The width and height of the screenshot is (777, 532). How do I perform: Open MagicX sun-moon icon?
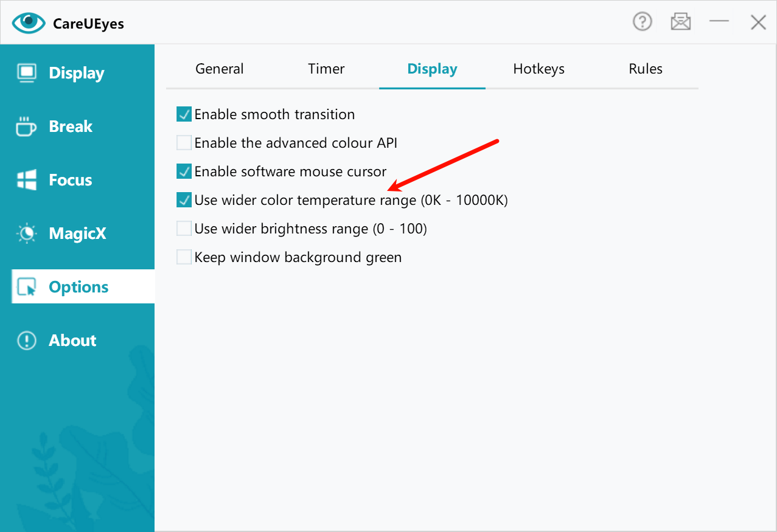pyautogui.click(x=27, y=233)
